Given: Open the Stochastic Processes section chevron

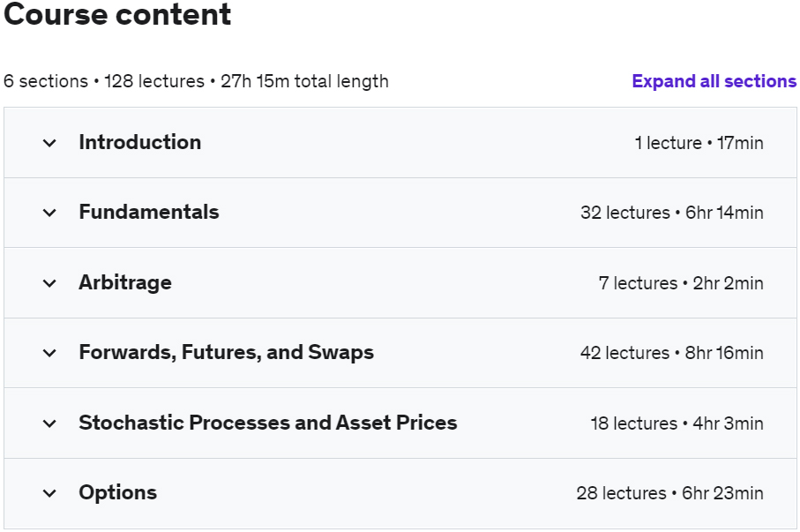Looking at the screenshot, I should (x=49, y=423).
